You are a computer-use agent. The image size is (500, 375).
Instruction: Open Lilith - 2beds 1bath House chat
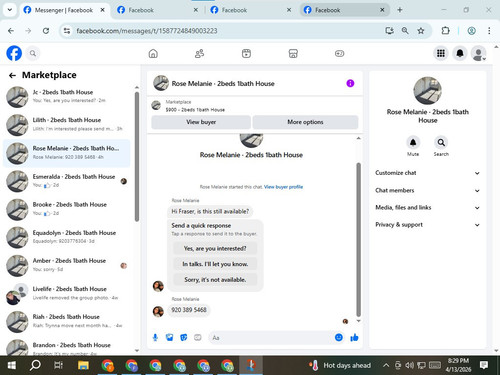pos(67,125)
